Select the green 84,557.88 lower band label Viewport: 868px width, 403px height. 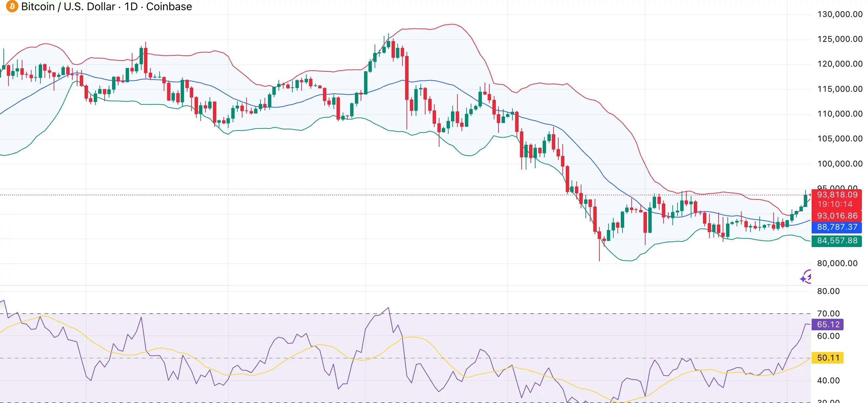(837, 241)
